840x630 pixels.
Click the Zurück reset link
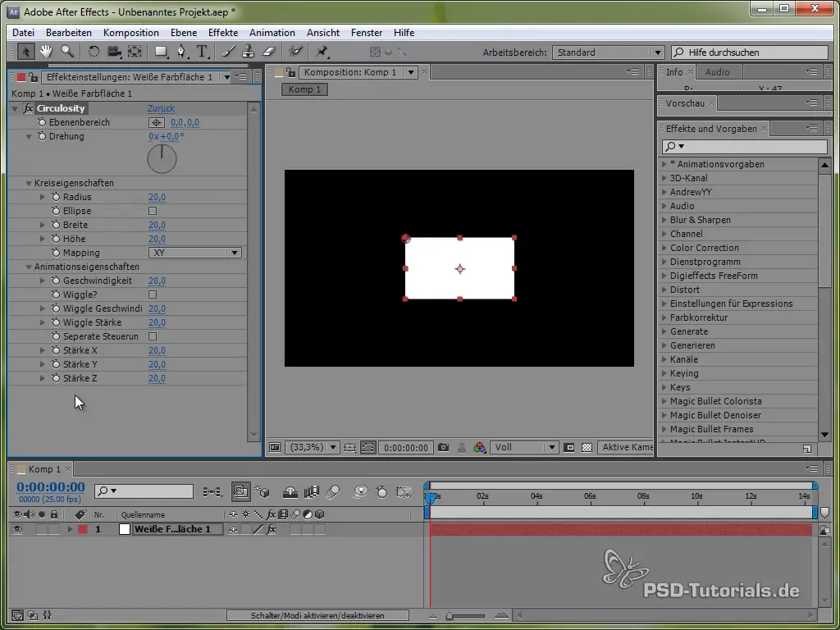[x=162, y=108]
